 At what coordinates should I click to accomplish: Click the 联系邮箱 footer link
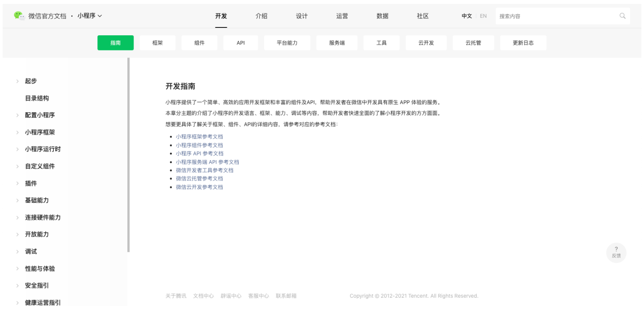click(286, 296)
